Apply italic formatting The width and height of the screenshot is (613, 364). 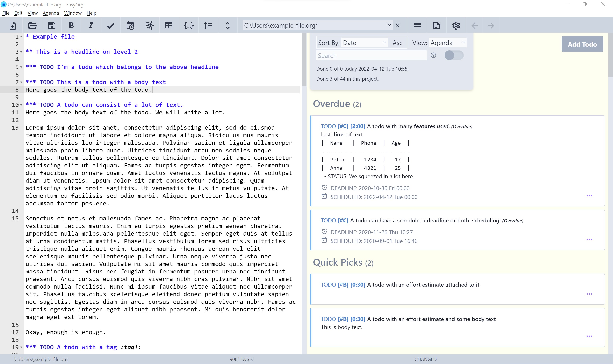click(91, 25)
